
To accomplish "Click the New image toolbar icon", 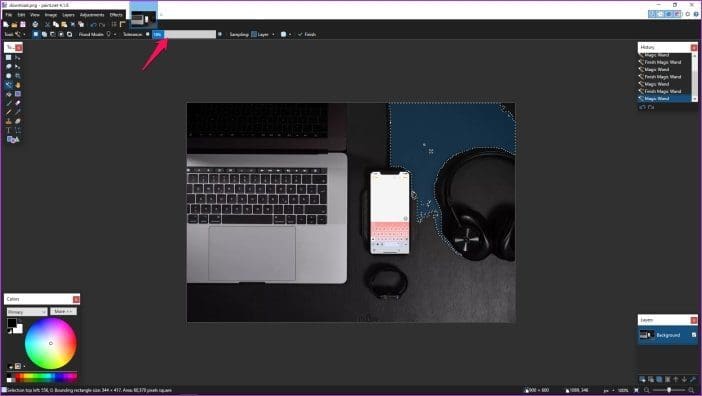I will 6,24.
